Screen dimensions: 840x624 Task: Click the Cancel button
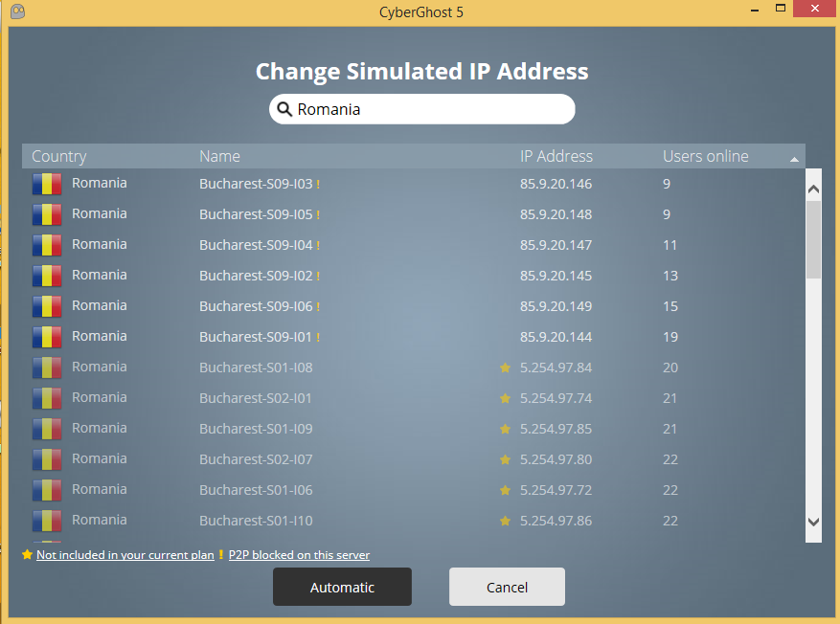pos(507,587)
